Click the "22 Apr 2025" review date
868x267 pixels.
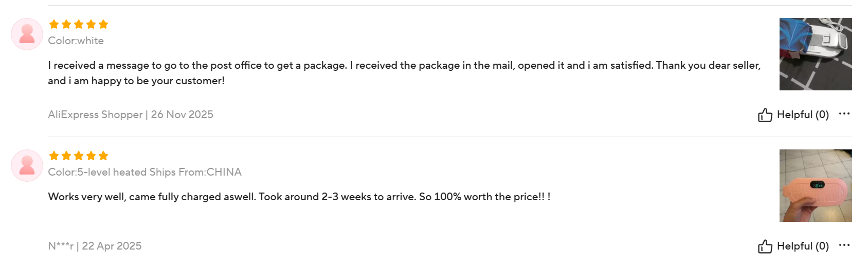tap(112, 246)
